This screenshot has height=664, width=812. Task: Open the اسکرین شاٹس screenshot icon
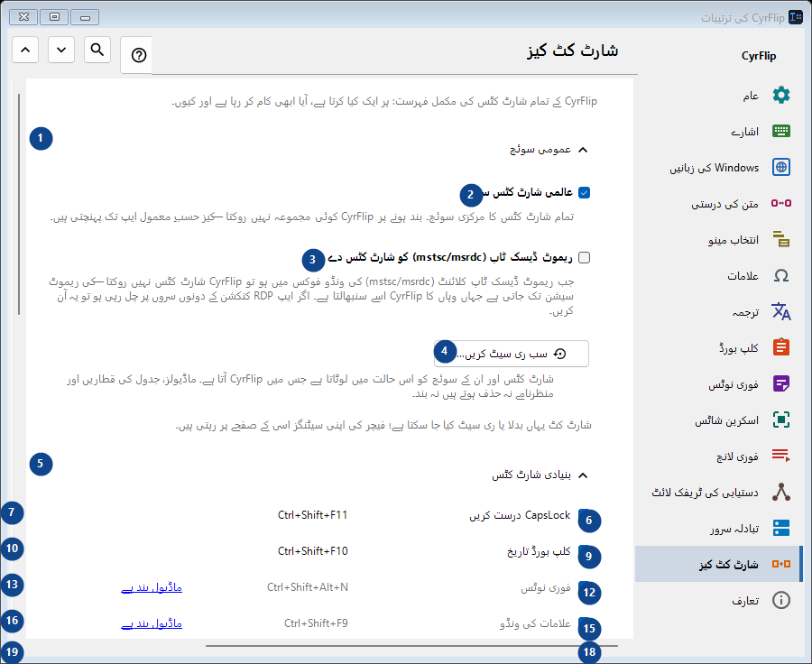point(781,420)
